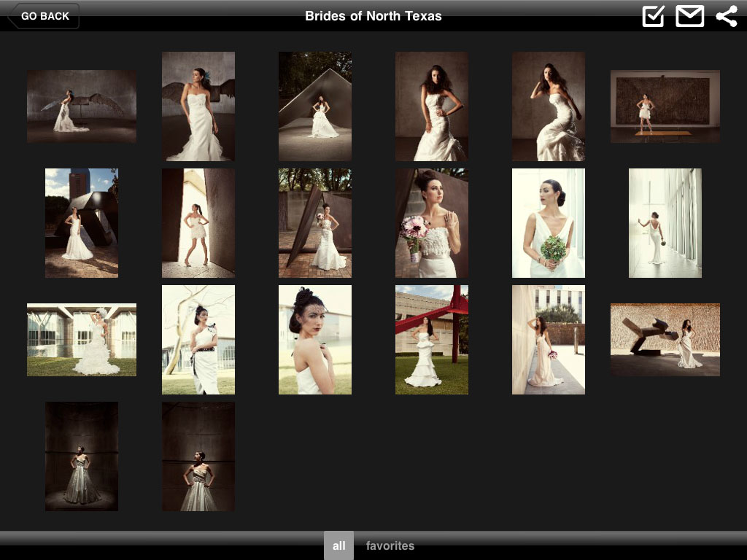Open close-up of bride holding pink bouquet
747x560 pixels.
(x=432, y=223)
